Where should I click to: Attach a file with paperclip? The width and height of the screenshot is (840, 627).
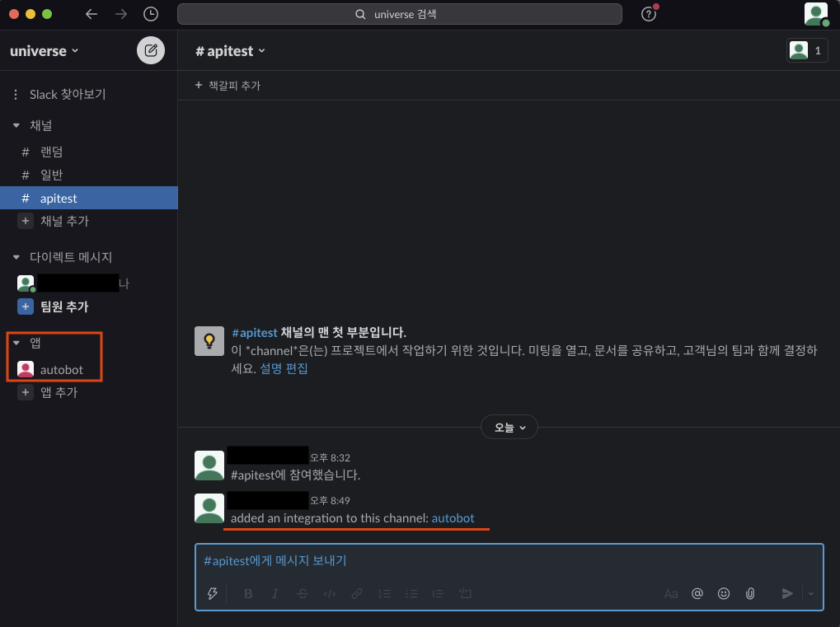pos(750,593)
